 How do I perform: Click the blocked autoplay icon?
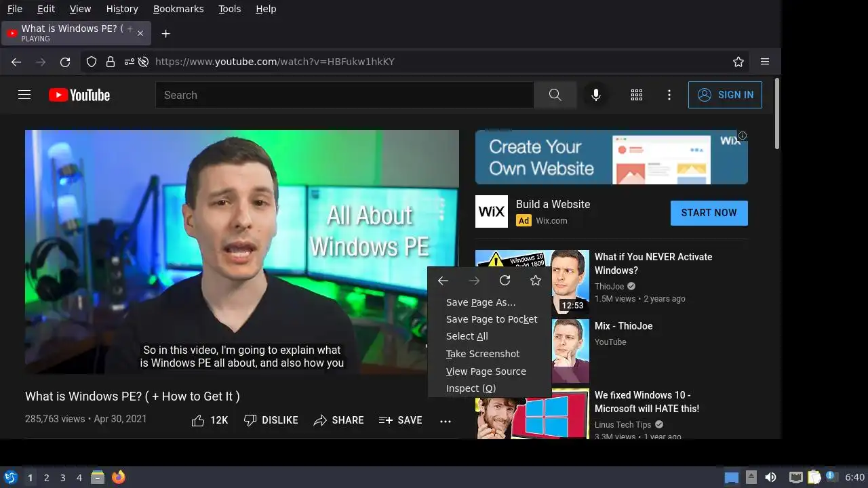tap(143, 62)
